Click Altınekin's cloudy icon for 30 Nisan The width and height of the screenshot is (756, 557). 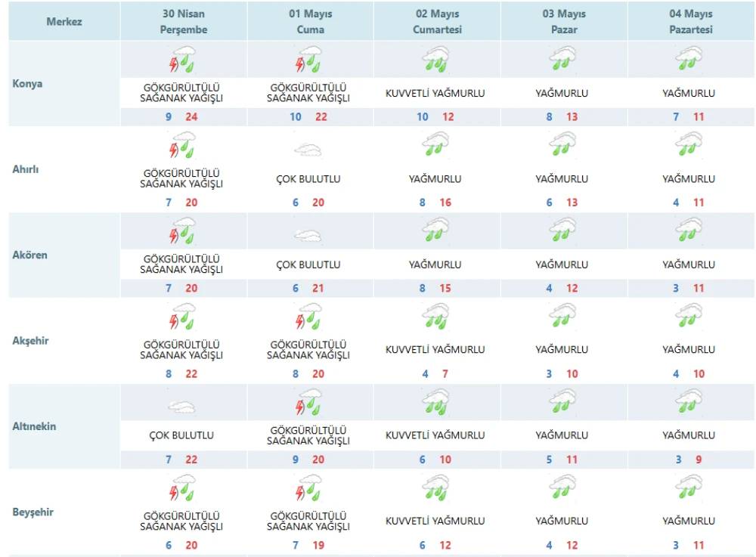[x=181, y=407]
